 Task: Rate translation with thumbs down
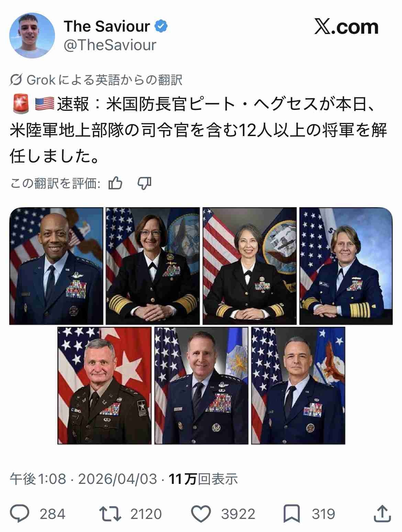point(144,184)
